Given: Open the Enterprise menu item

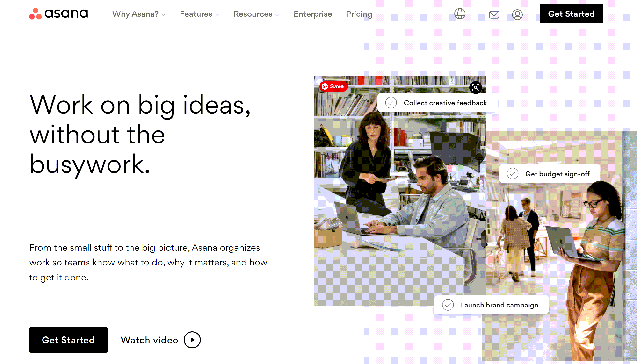Looking at the screenshot, I should pyautogui.click(x=313, y=14).
